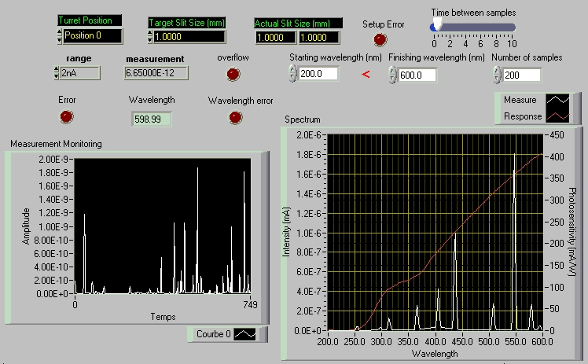Edit the Number of samples 200 field
Viewport: 588px width, 364px height.
522,75
